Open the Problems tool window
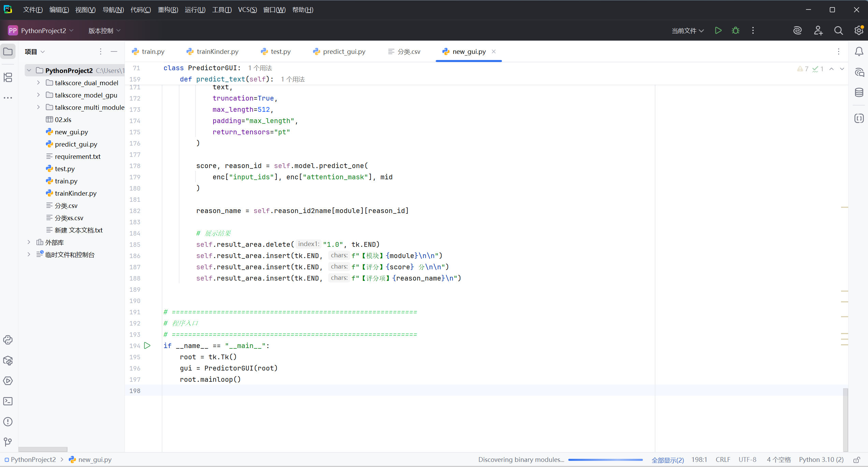 click(8, 422)
